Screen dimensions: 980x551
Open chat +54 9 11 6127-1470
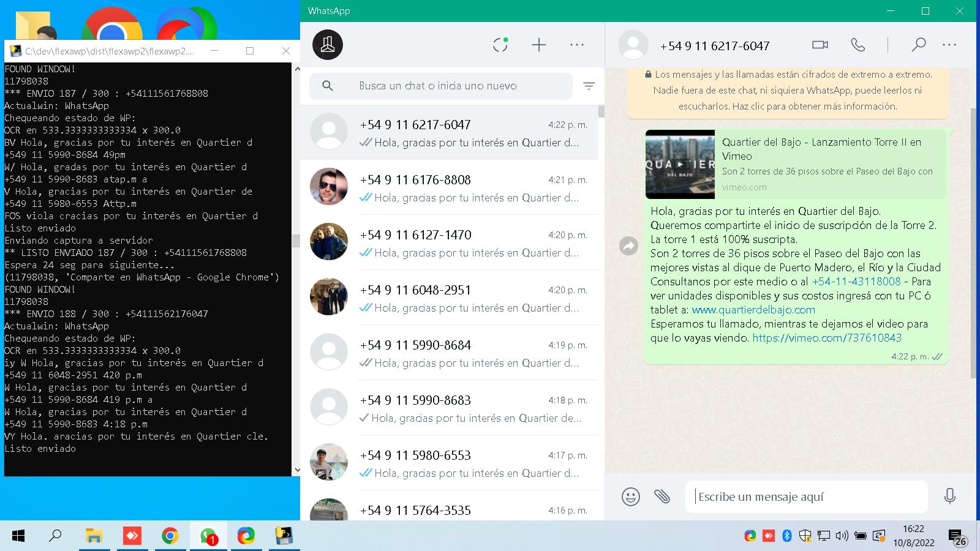coord(449,242)
